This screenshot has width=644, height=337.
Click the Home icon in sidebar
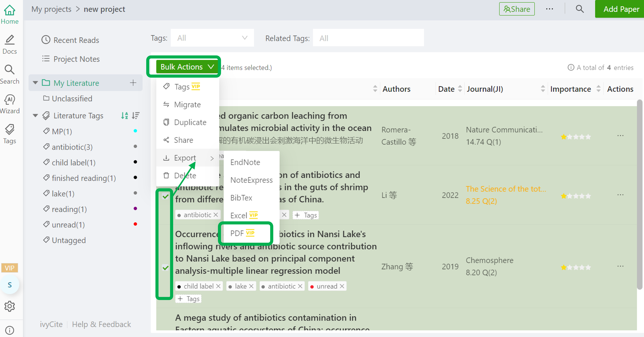tap(10, 14)
